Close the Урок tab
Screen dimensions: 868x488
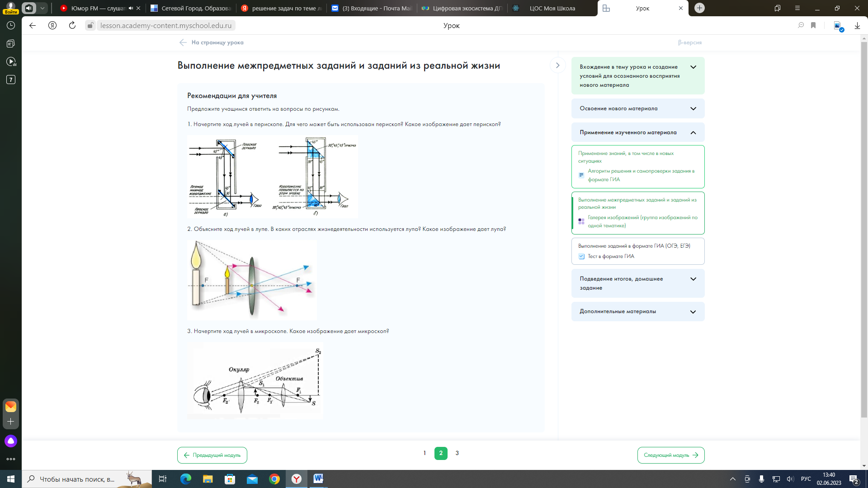click(681, 8)
